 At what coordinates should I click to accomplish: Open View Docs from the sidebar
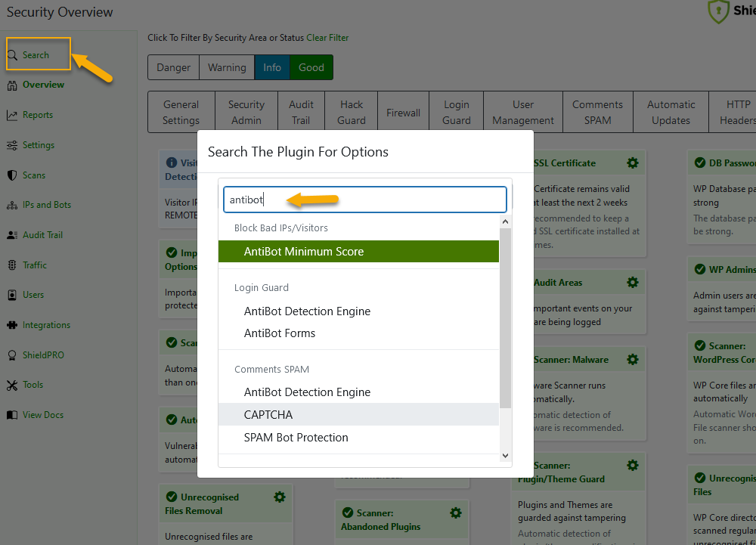[x=43, y=414]
